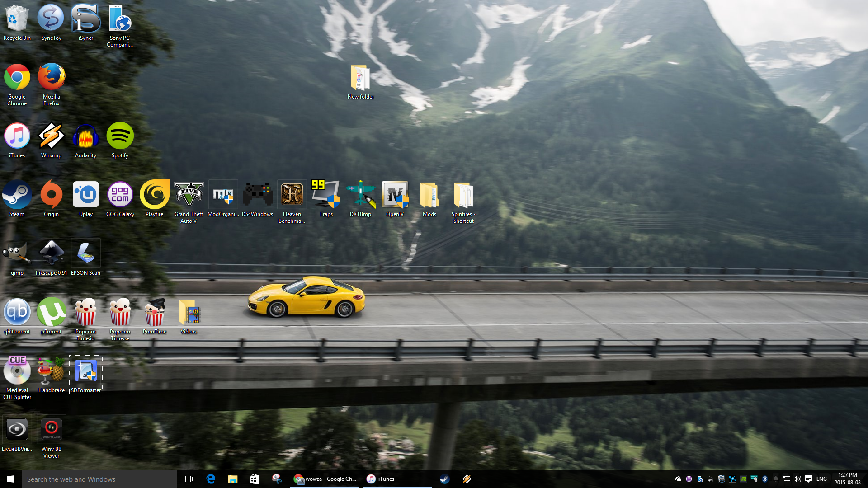The width and height of the screenshot is (868, 488).
Task: Open the network status tray icon
Action: (x=787, y=479)
